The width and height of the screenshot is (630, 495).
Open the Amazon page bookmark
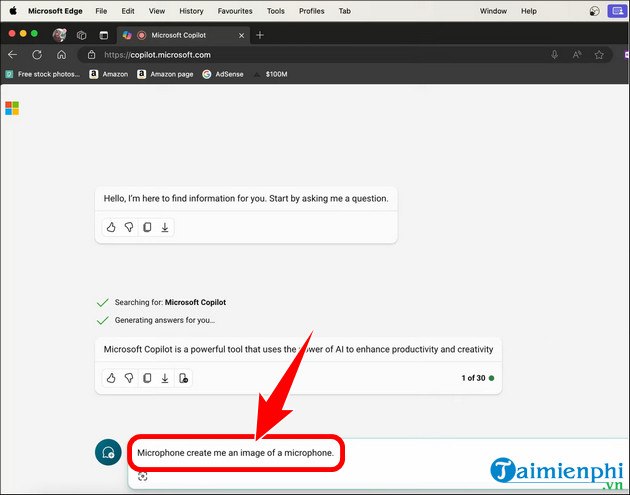[165, 74]
